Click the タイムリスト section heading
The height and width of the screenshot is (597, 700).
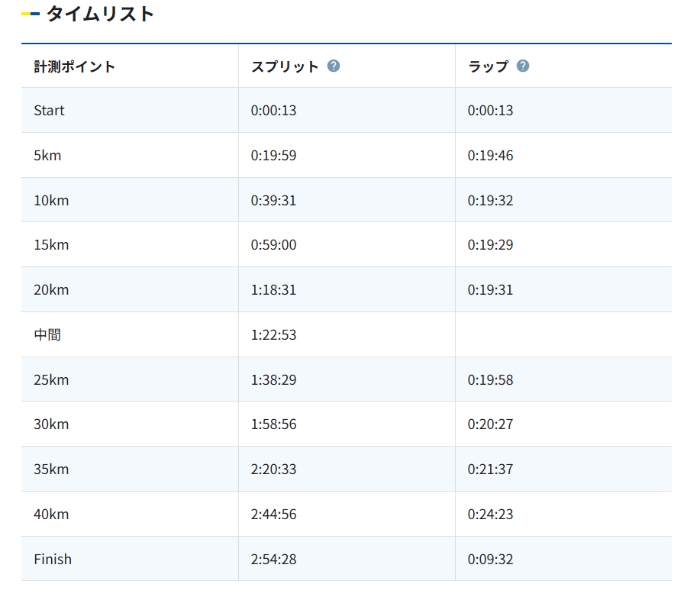click(100, 14)
